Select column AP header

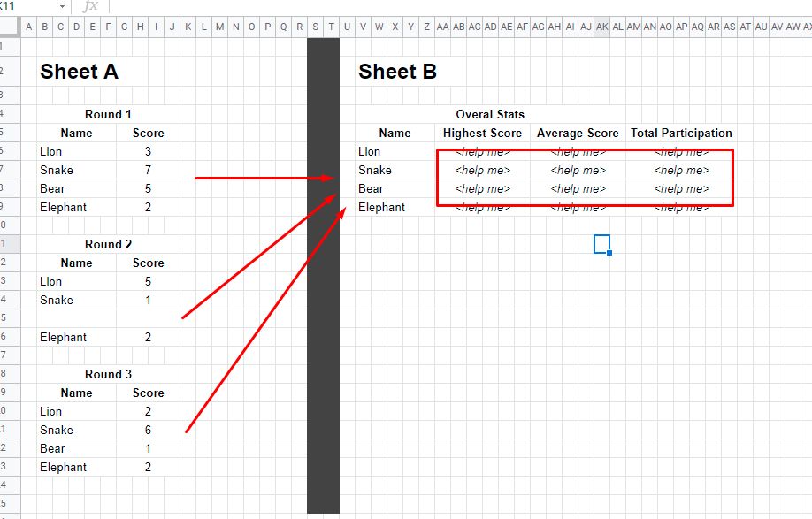pyautogui.click(x=681, y=27)
